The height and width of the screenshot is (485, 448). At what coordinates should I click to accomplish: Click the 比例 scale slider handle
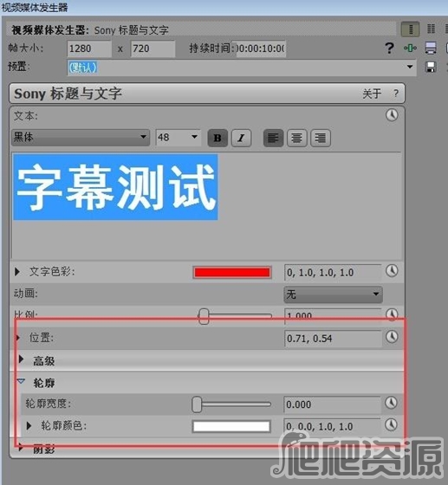[x=204, y=316]
